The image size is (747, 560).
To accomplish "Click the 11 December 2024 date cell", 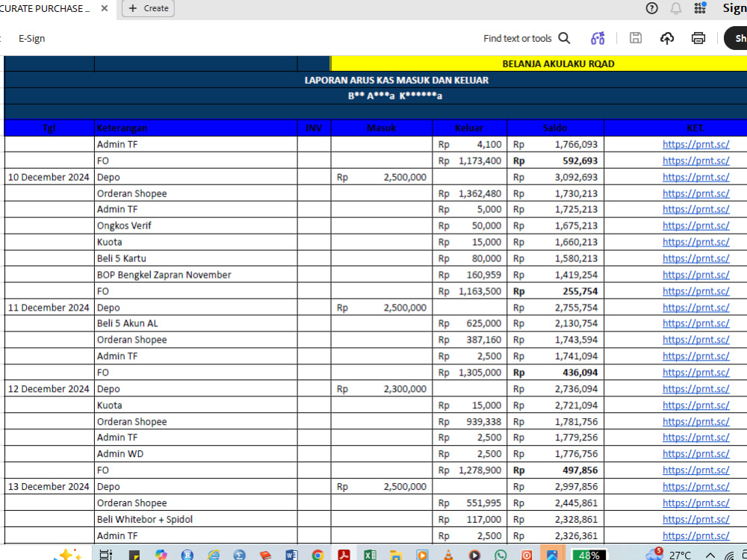I will click(x=49, y=308).
